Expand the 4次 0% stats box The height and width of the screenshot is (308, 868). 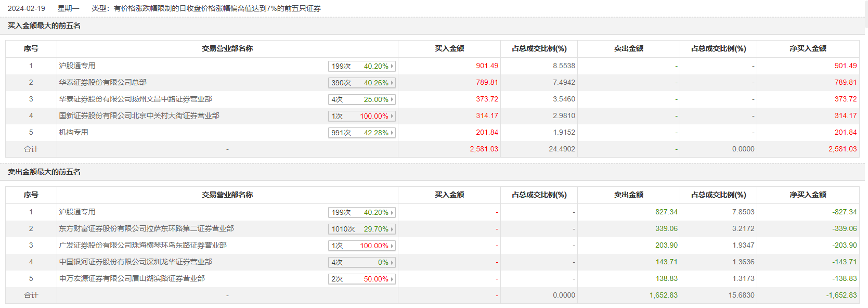(x=362, y=262)
